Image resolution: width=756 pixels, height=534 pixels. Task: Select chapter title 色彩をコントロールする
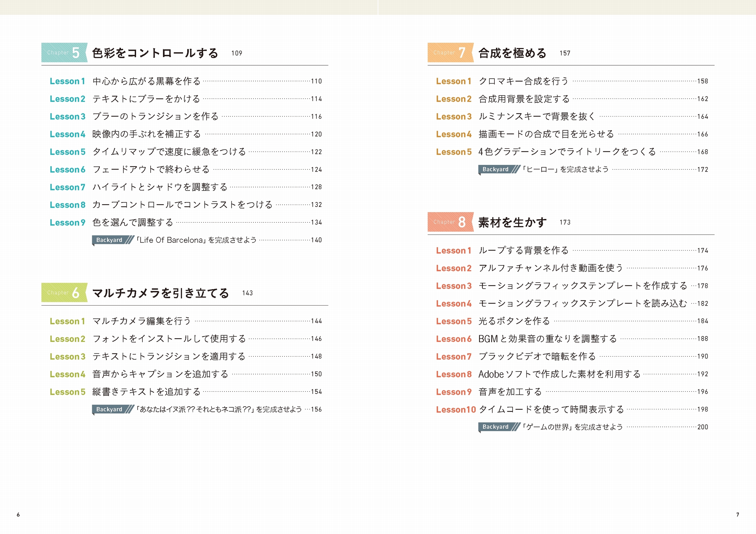(x=155, y=53)
